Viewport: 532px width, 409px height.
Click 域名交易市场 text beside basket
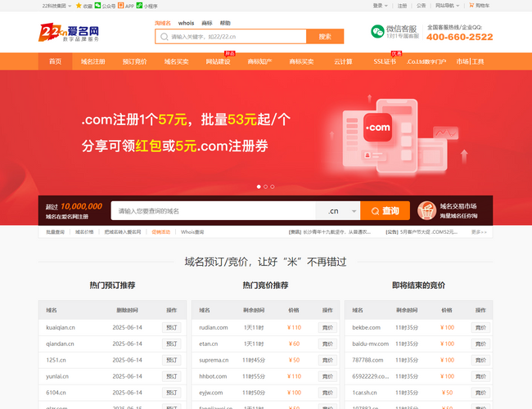(x=458, y=206)
